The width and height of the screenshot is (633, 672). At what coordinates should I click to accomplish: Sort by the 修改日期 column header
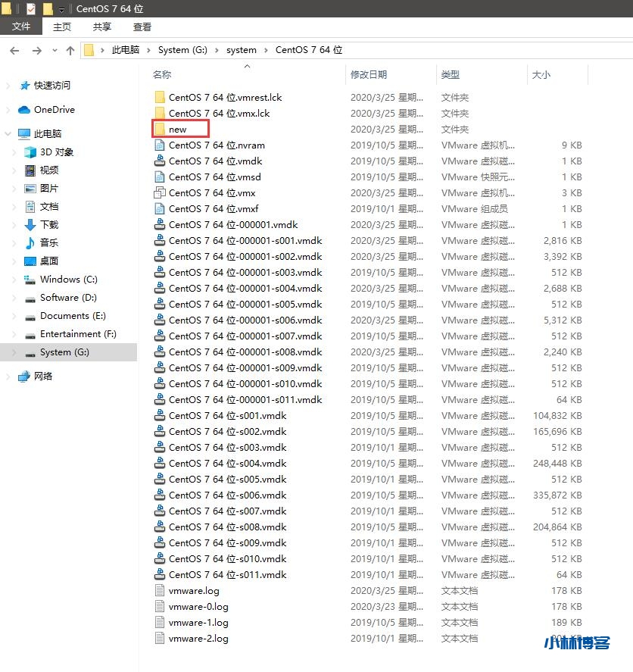coord(369,75)
